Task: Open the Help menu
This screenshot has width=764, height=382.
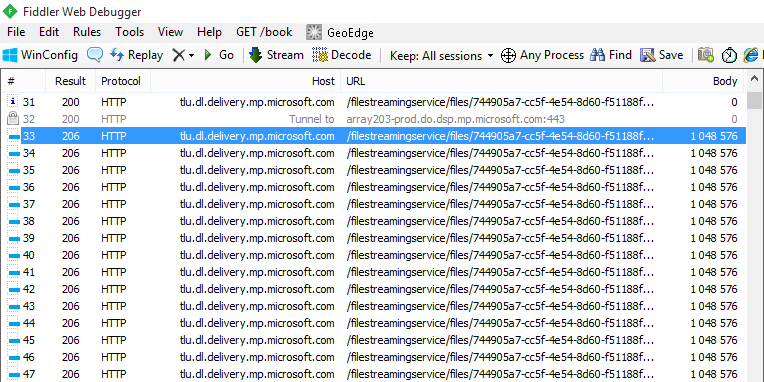Action: (210, 32)
